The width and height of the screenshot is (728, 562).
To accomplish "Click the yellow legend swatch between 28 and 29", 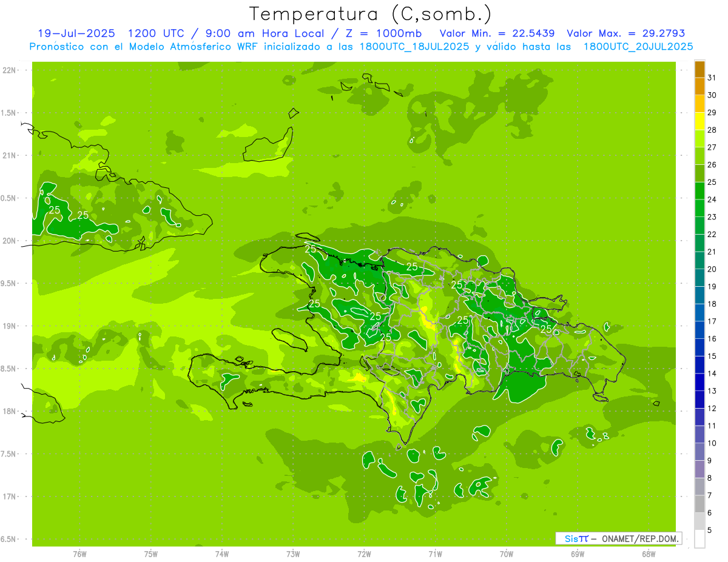I will click(x=700, y=122).
